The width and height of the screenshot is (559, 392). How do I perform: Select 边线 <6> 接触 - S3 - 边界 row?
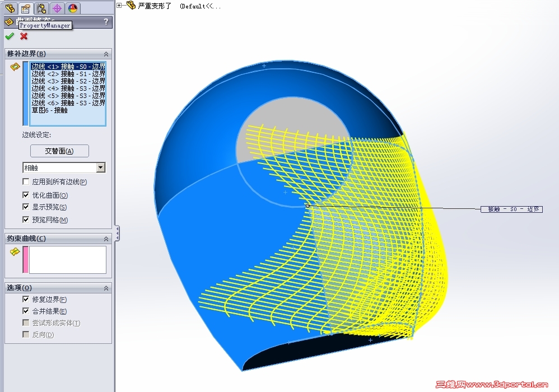(x=68, y=103)
